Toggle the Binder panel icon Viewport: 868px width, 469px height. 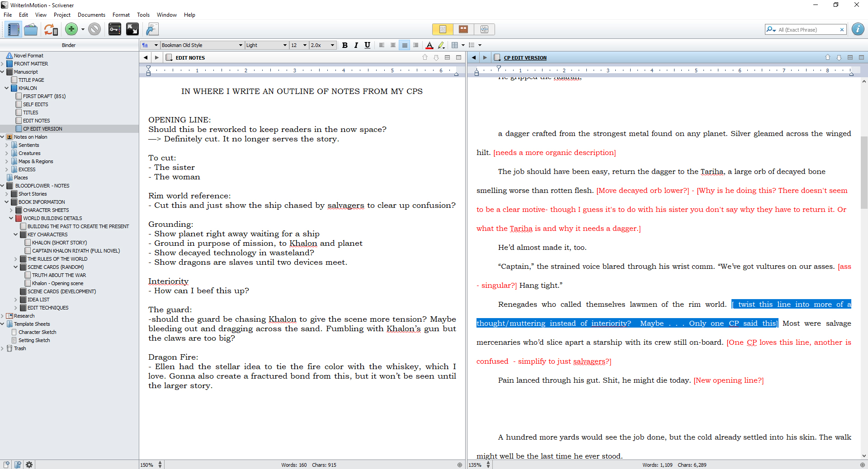tap(13, 30)
